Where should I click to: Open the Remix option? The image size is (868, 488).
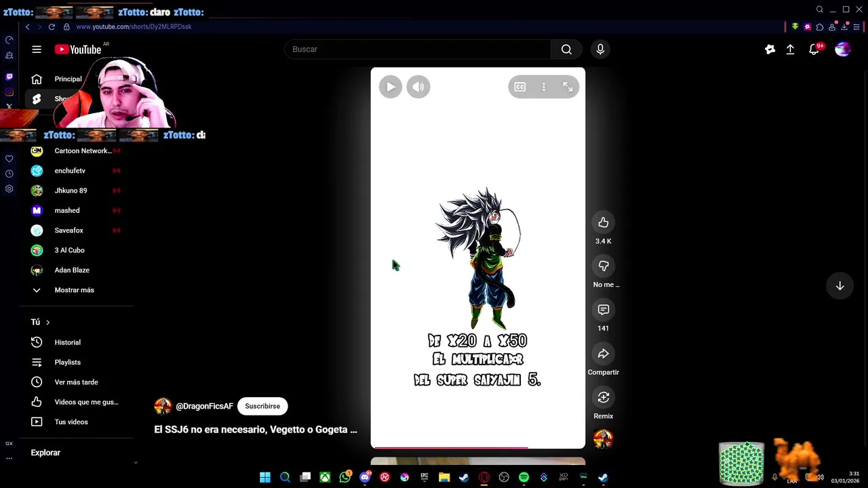click(604, 397)
